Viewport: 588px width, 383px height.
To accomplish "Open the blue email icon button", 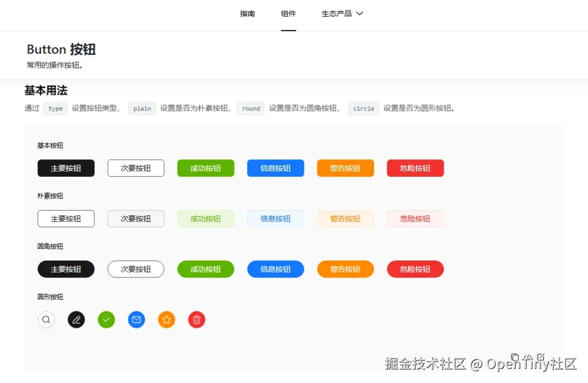I will pos(136,319).
